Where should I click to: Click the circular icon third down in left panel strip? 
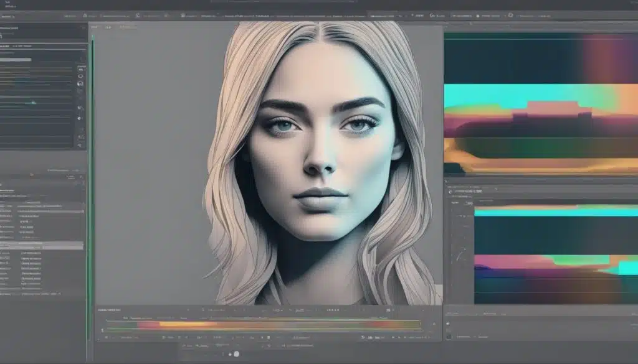tap(80, 83)
